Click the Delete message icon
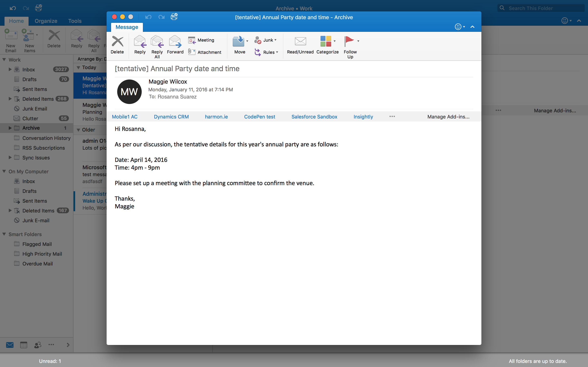Image resolution: width=588 pixels, height=367 pixels. pos(117,45)
